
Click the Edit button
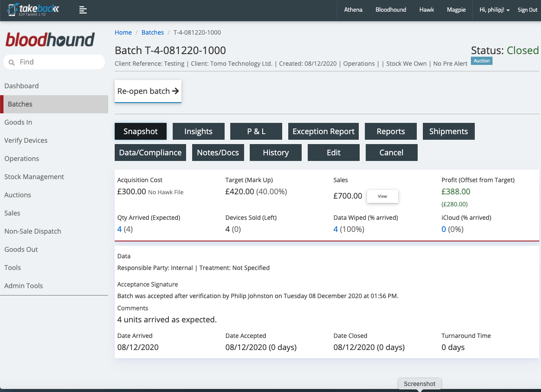coord(334,153)
